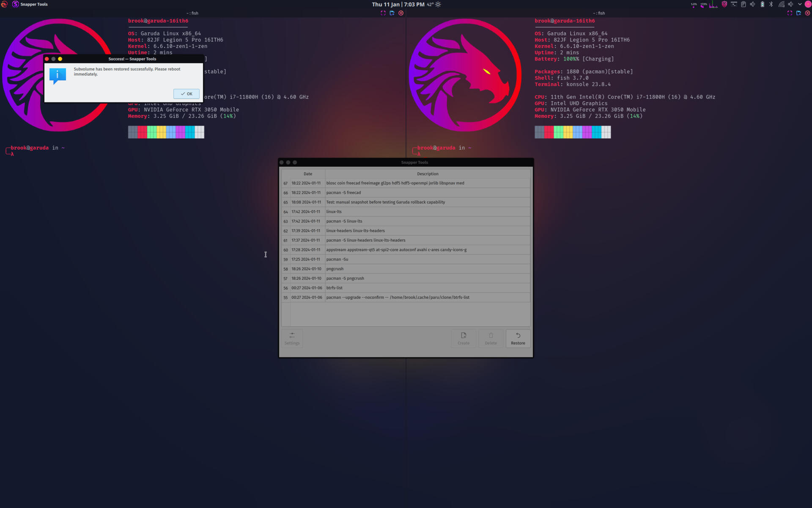The image size is (812, 508).
Task: Click the pink user avatar in top panel
Action: 808,4
